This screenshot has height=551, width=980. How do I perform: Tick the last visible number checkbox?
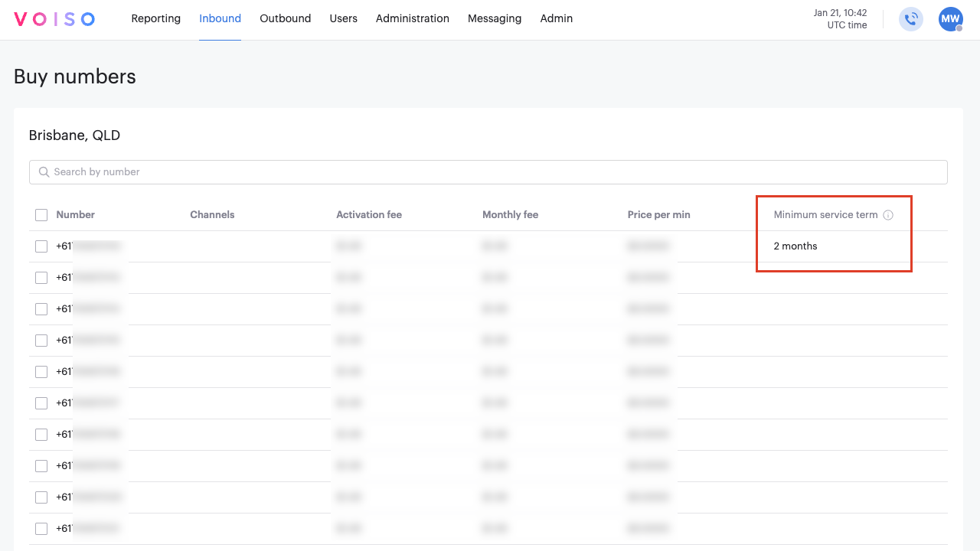[x=41, y=529]
